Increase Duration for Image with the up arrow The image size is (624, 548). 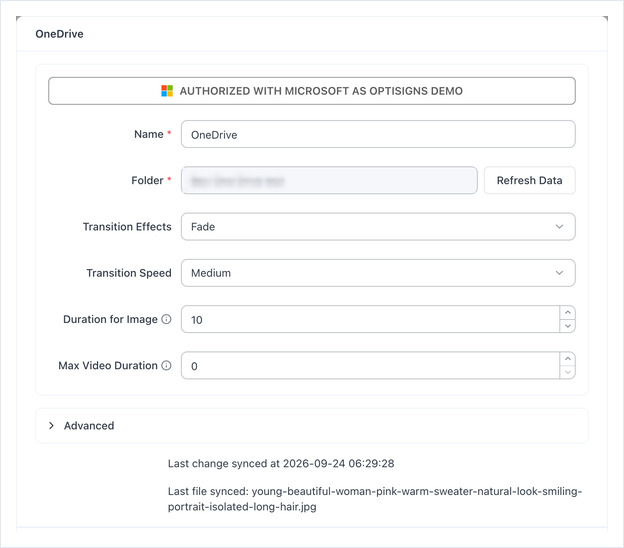click(x=567, y=312)
